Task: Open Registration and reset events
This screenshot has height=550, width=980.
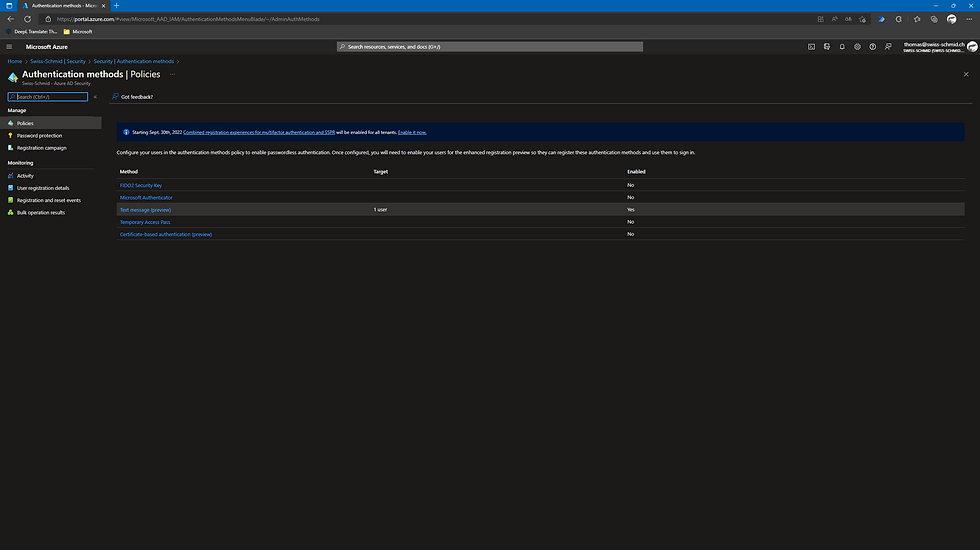Action: [49, 200]
